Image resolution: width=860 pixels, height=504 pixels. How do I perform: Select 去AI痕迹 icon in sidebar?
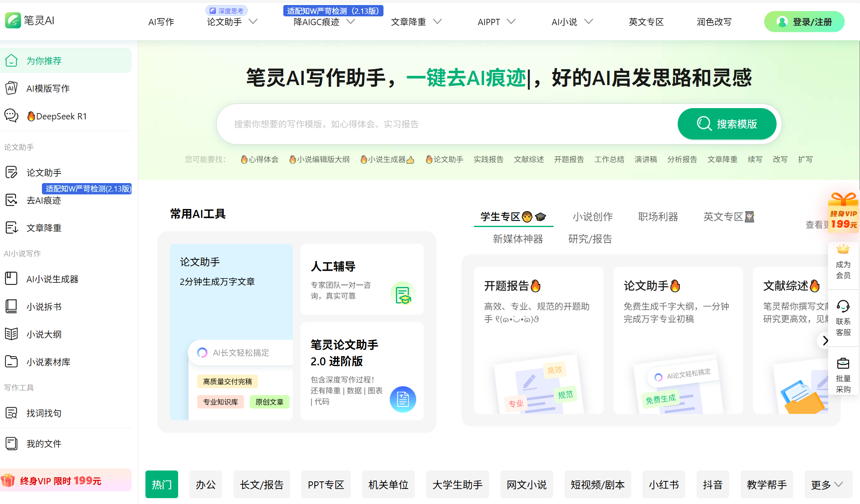(11, 200)
